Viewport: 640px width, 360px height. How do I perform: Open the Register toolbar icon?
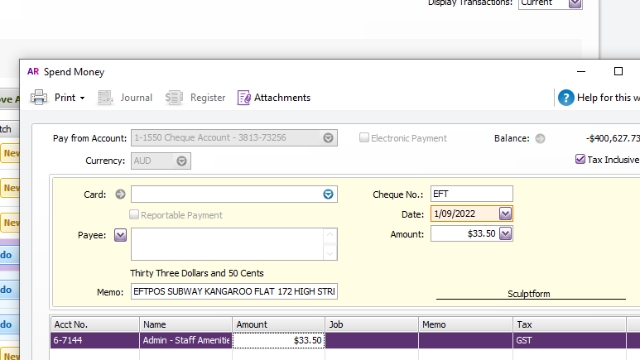[x=173, y=98]
